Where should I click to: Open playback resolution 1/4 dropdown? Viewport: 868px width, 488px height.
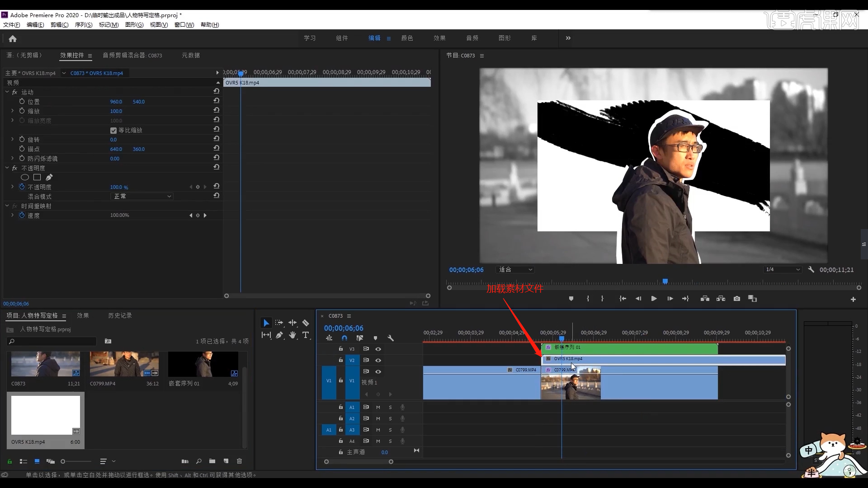(x=782, y=269)
